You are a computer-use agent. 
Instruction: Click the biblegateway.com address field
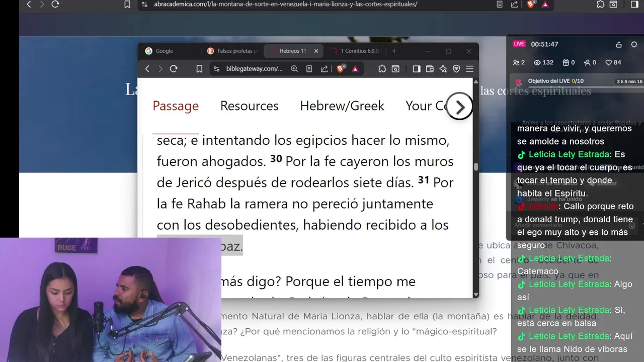(254, 69)
